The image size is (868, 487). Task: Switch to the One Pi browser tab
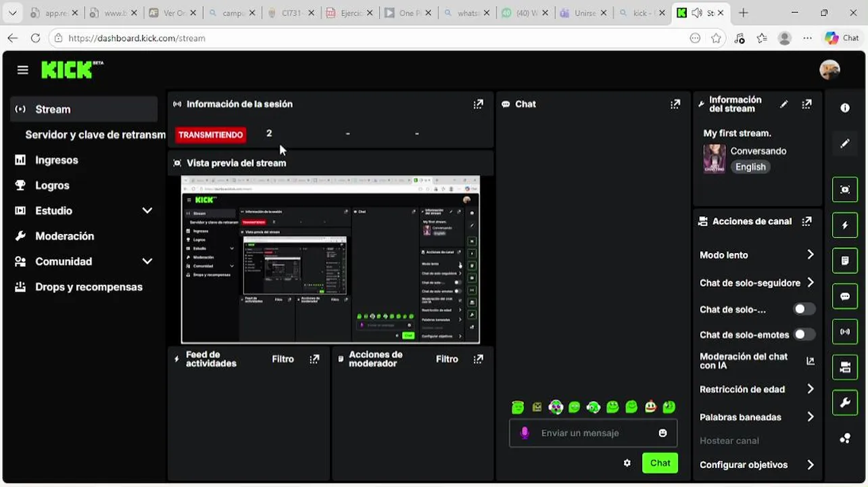tap(407, 13)
